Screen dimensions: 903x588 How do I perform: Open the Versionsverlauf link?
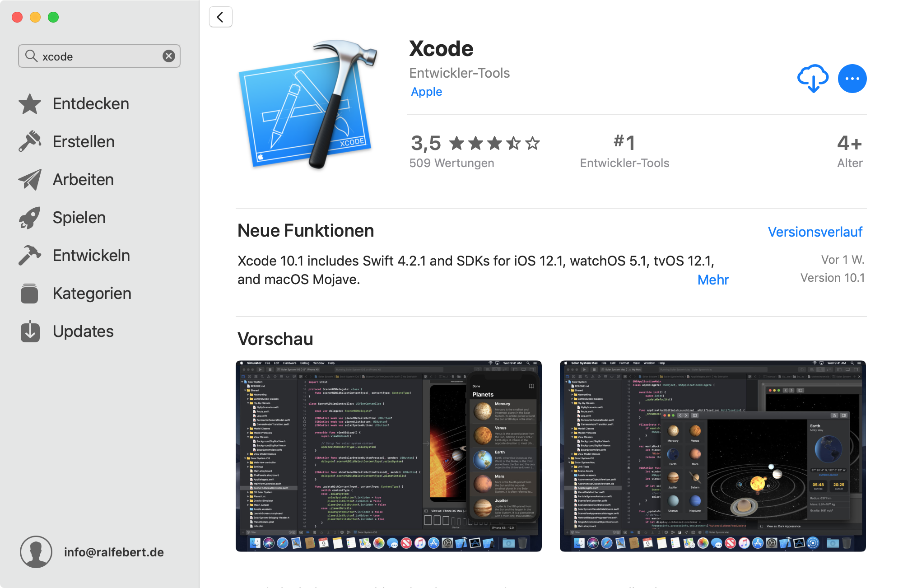[x=815, y=232]
